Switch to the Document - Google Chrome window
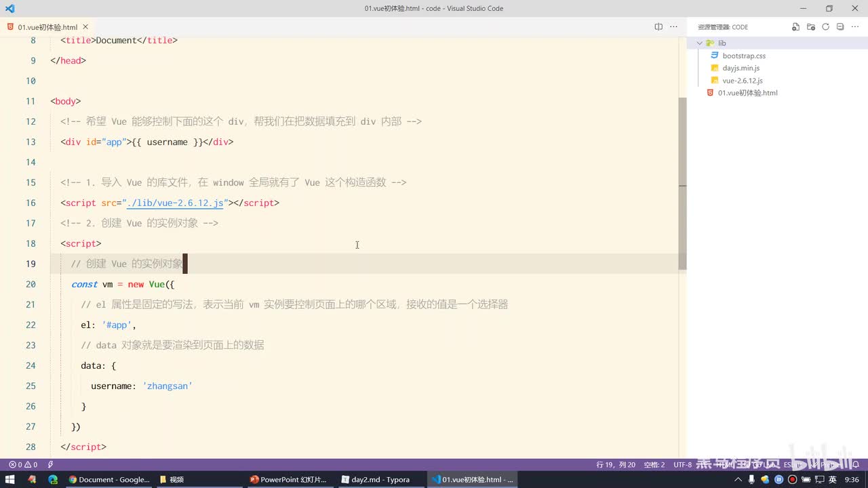 109,479
